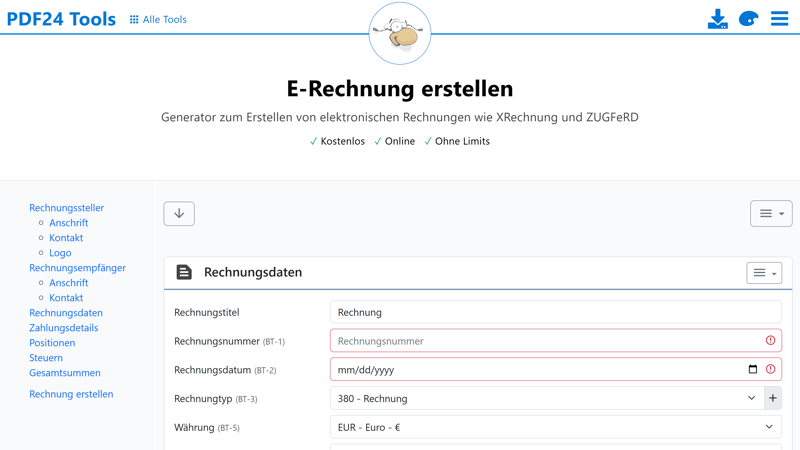Click the Rechnungsdaten document icon
Screen dimensions: 800x450
tap(184, 272)
